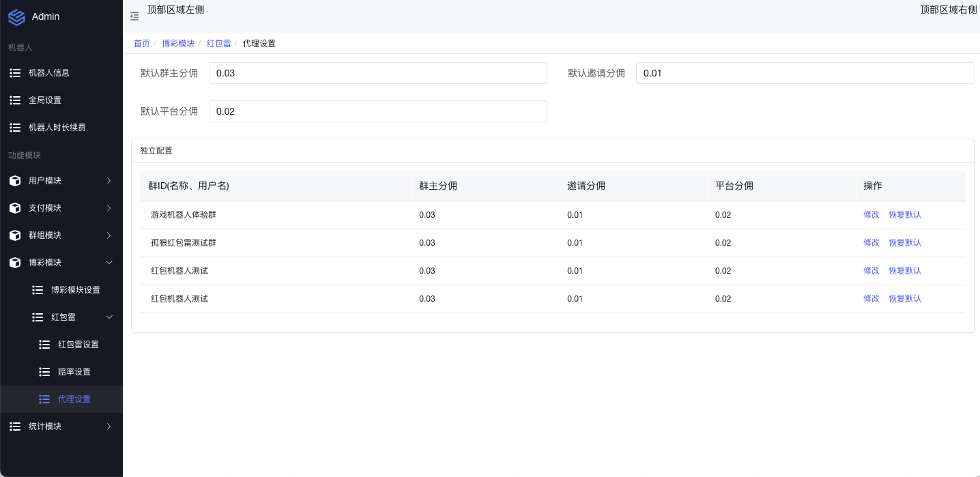This screenshot has height=477, width=980.
Task: Click the Admin logo icon
Action: click(16, 16)
